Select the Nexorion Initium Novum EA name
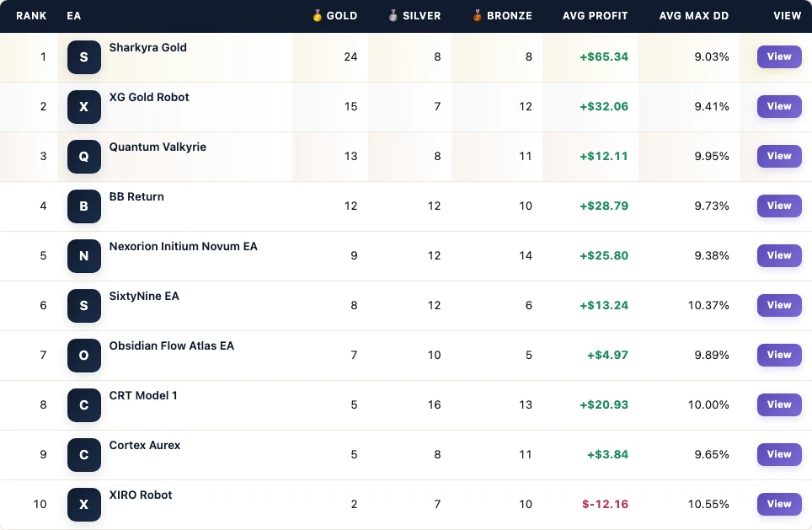The height and width of the screenshot is (530, 812). 184,247
